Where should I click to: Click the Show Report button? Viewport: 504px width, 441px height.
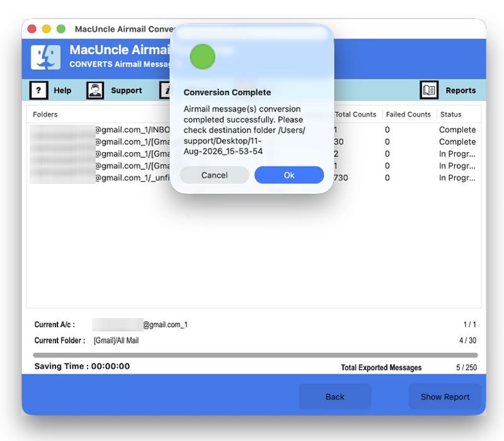445,397
